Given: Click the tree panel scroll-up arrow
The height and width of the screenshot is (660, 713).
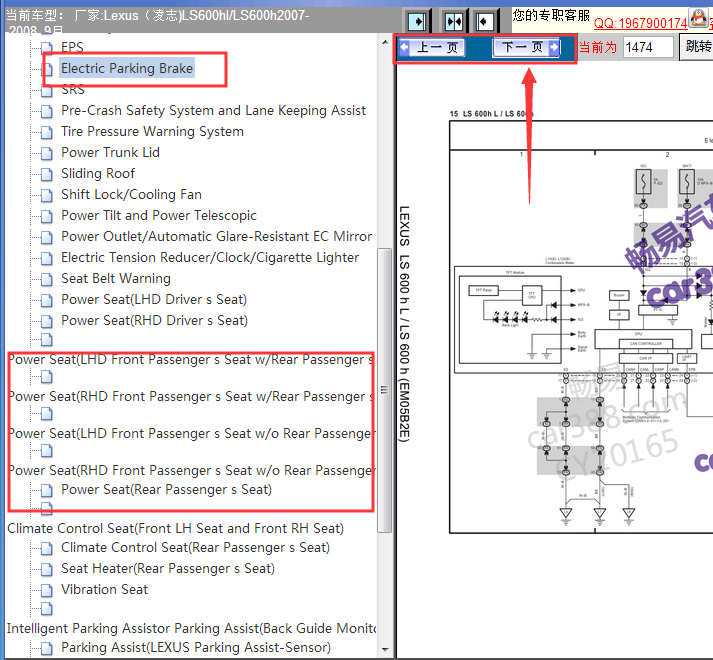Looking at the screenshot, I should (x=385, y=42).
